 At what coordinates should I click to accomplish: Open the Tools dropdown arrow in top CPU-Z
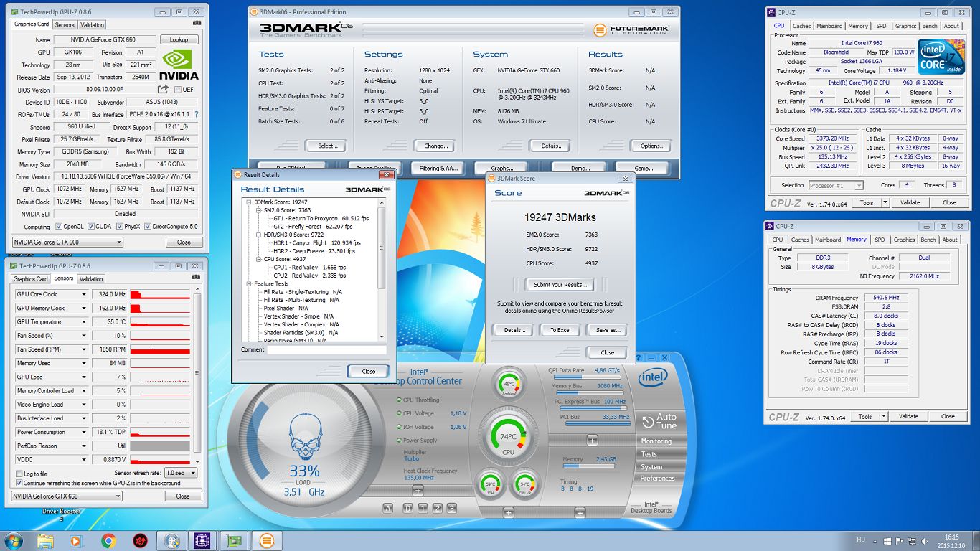click(x=885, y=202)
